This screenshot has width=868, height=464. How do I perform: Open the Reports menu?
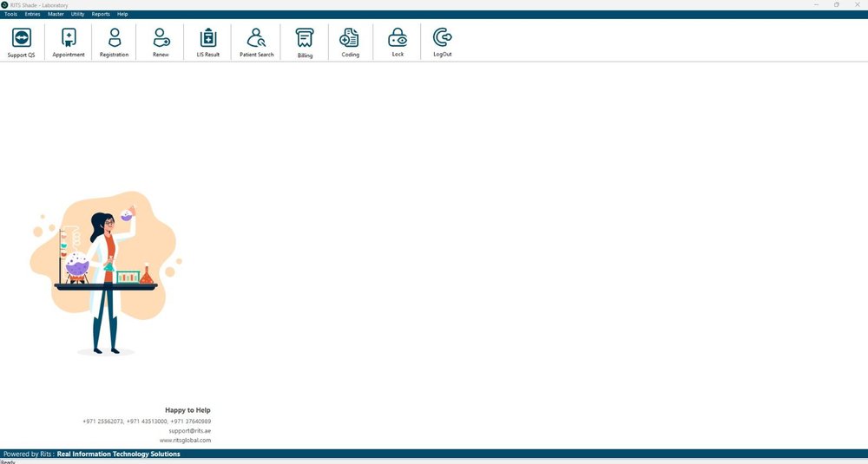coord(101,15)
